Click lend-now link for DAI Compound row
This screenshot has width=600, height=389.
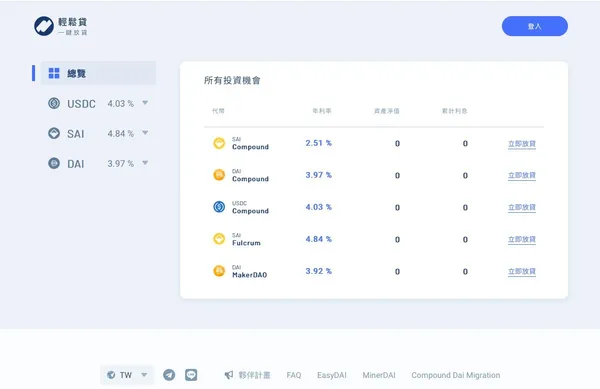pos(522,176)
